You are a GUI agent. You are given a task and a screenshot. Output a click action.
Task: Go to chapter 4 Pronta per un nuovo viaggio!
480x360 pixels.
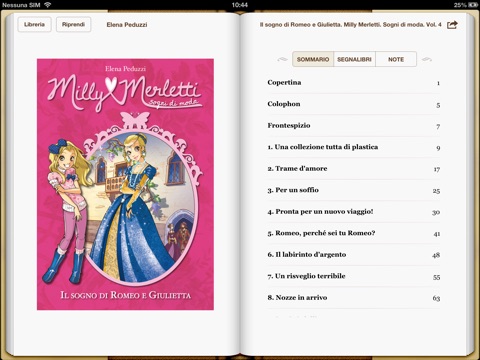pyautogui.click(x=353, y=212)
